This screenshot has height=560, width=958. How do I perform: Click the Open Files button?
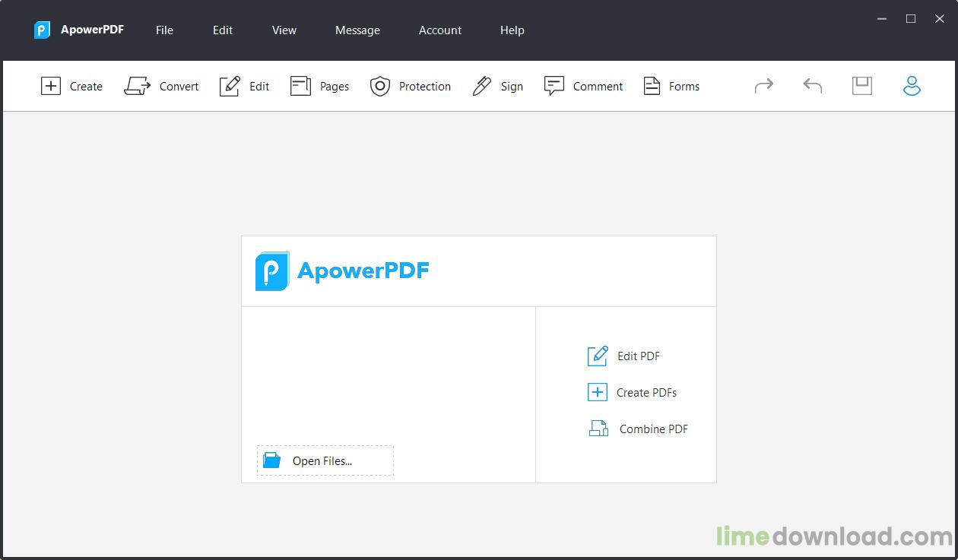click(325, 460)
